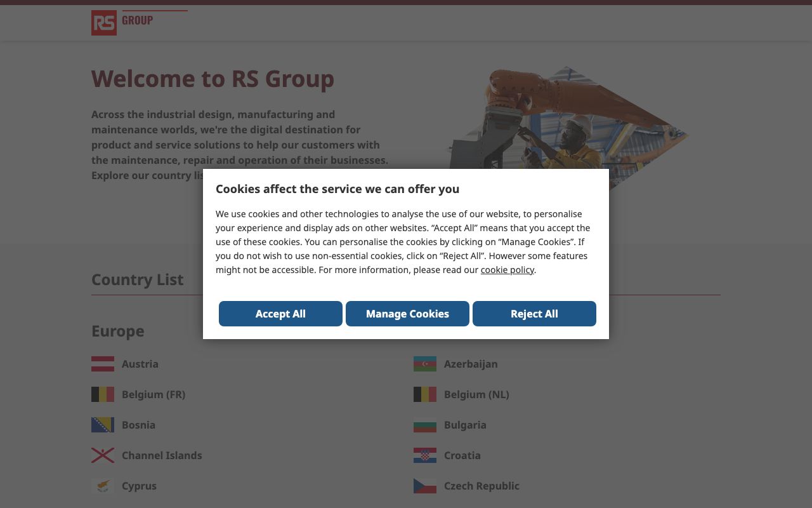Open the Bosnia country link

[138, 425]
